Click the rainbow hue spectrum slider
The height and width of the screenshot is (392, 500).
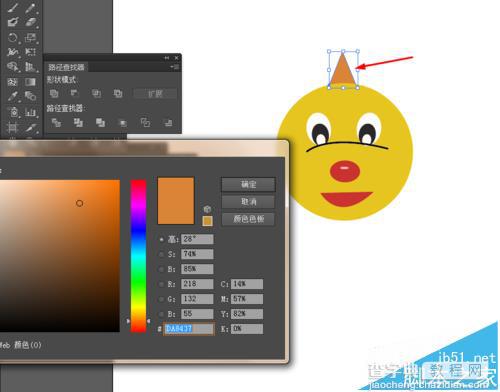pos(138,256)
